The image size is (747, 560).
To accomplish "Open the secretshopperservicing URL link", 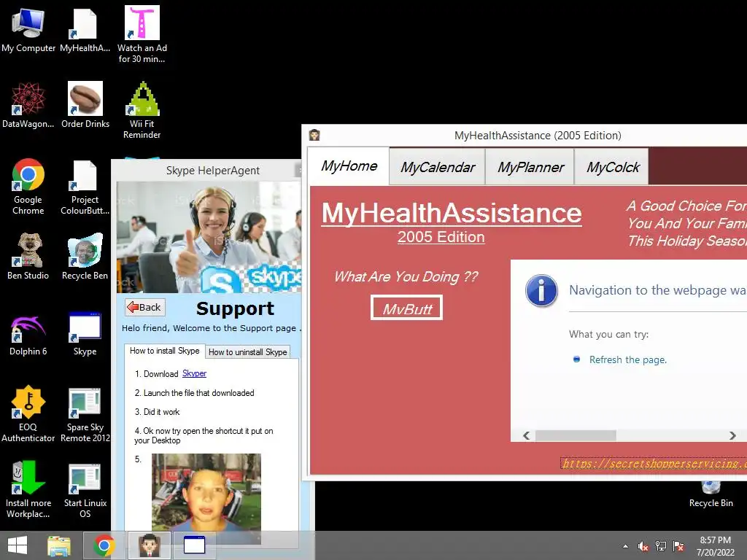I will click(653, 463).
